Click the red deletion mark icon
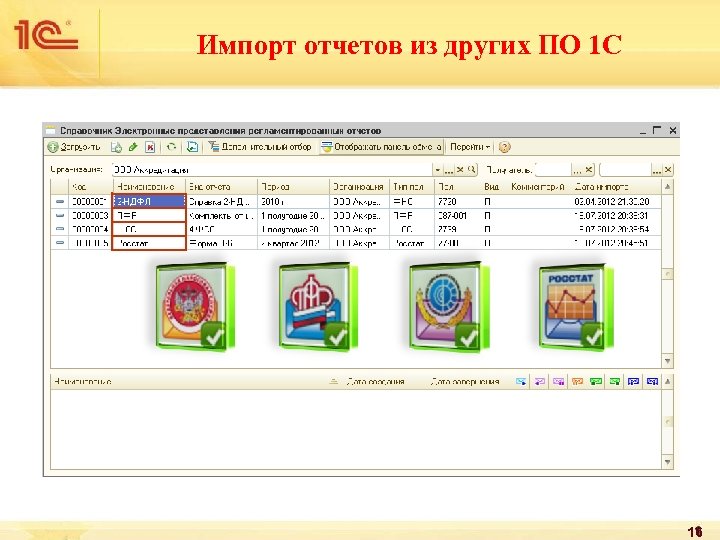 (150, 147)
